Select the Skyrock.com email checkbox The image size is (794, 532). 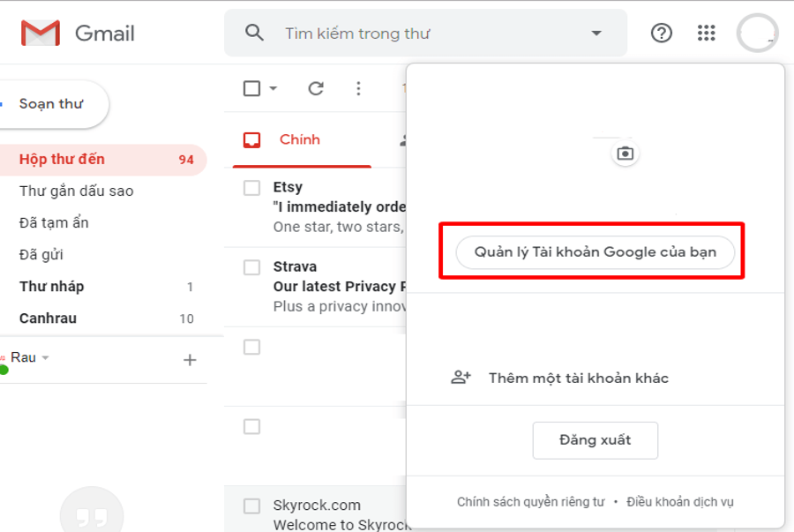pos(252,506)
